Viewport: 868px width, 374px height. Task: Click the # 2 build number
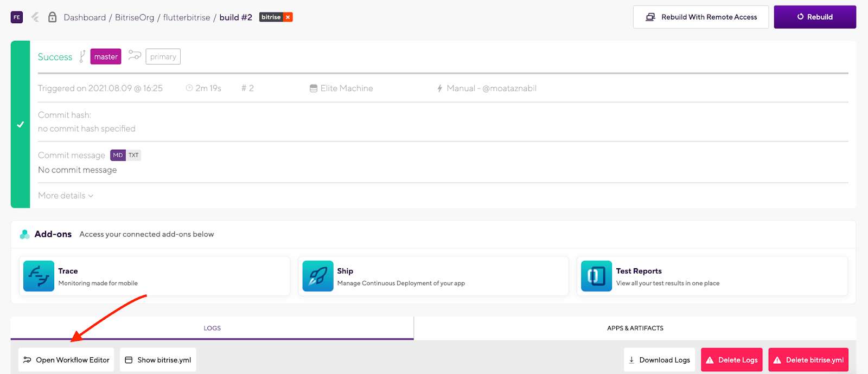coord(248,88)
